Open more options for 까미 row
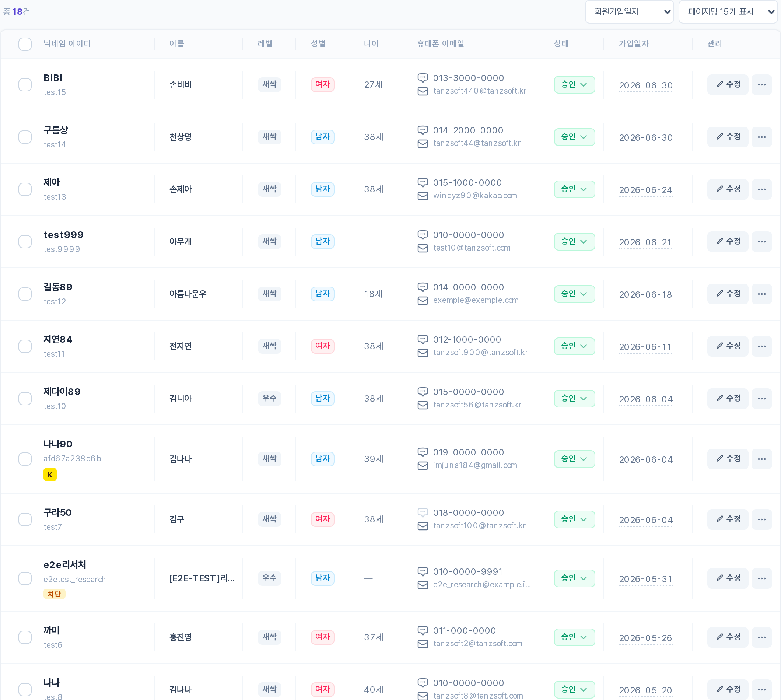The width and height of the screenshot is (781, 700). (761, 637)
